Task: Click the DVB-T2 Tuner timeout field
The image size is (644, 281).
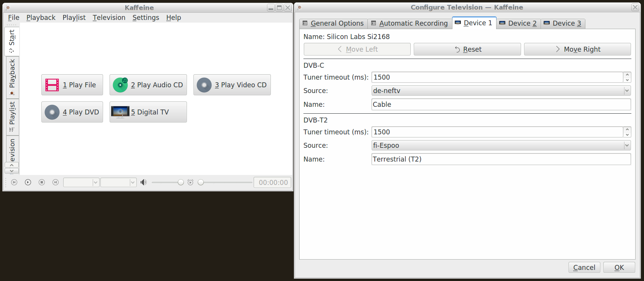Action: coord(497,132)
